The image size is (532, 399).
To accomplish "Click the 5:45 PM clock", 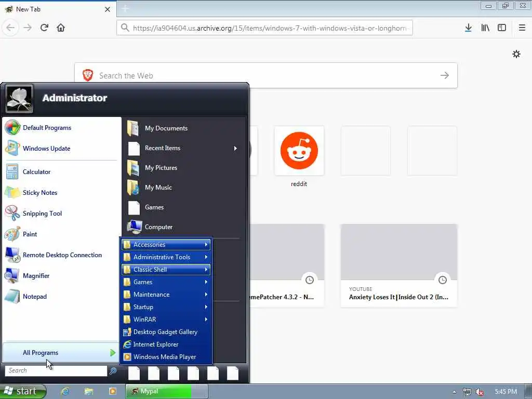I will pyautogui.click(x=506, y=392).
